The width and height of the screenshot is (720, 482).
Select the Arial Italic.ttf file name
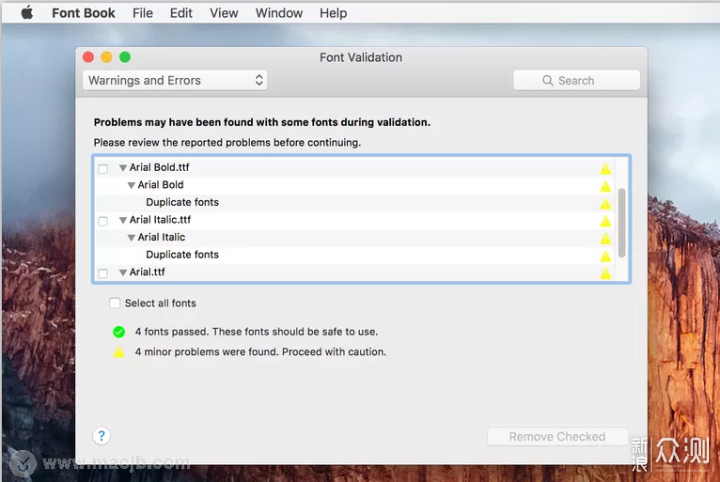click(160, 219)
